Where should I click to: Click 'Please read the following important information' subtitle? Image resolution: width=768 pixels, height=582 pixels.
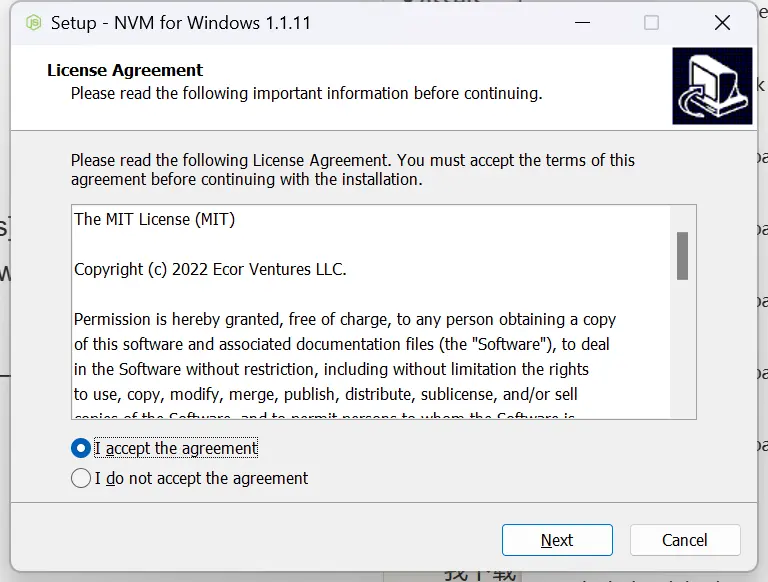(x=307, y=93)
